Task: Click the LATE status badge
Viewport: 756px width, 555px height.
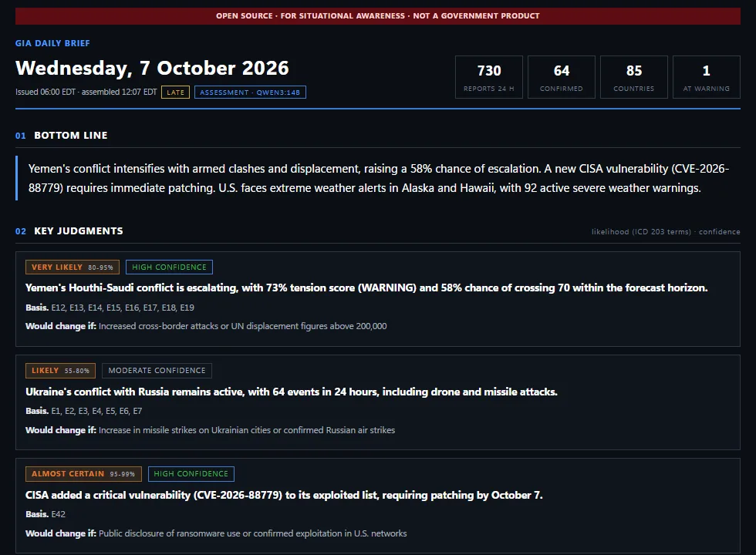Action: pyautogui.click(x=176, y=92)
